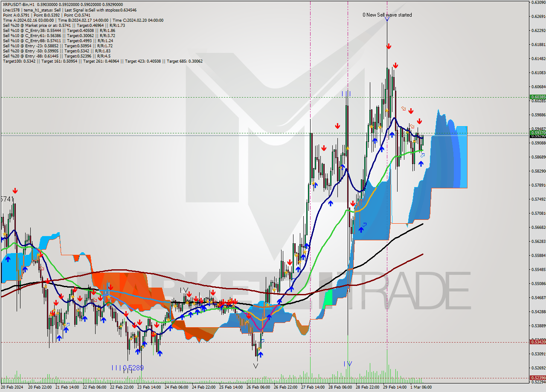Screen dimensions: 546x392
Task: Click the 'Target100: 0.5342' targets line
Action: [102, 61]
